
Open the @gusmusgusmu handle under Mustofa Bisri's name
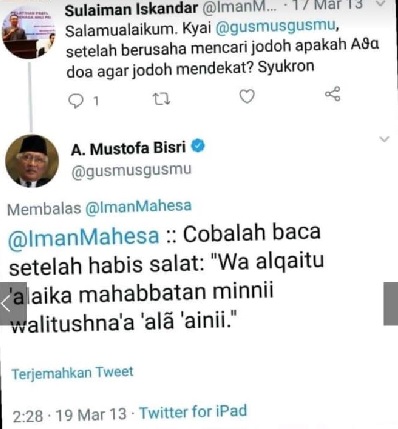point(132,169)
